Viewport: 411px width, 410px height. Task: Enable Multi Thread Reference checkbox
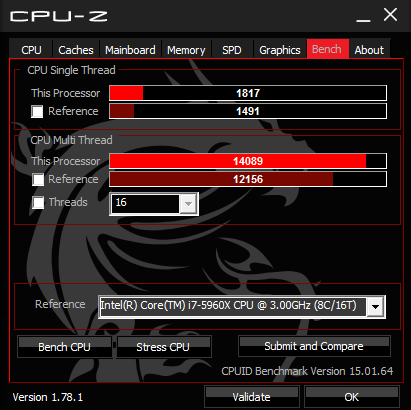click(x=38, y=179)
